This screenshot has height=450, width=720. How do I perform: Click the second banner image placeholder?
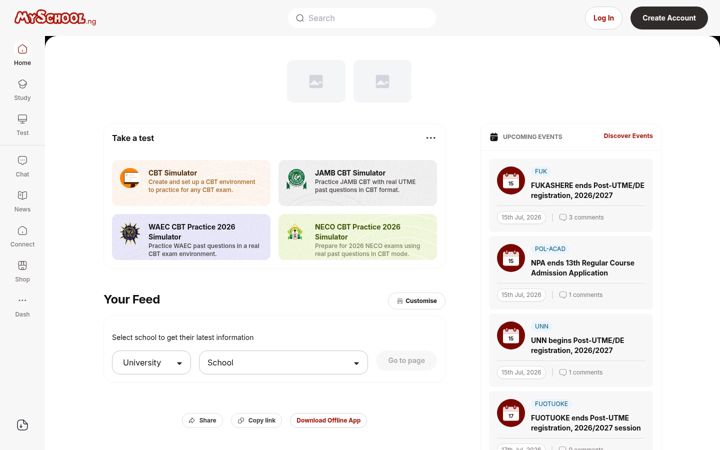point(382,81)
